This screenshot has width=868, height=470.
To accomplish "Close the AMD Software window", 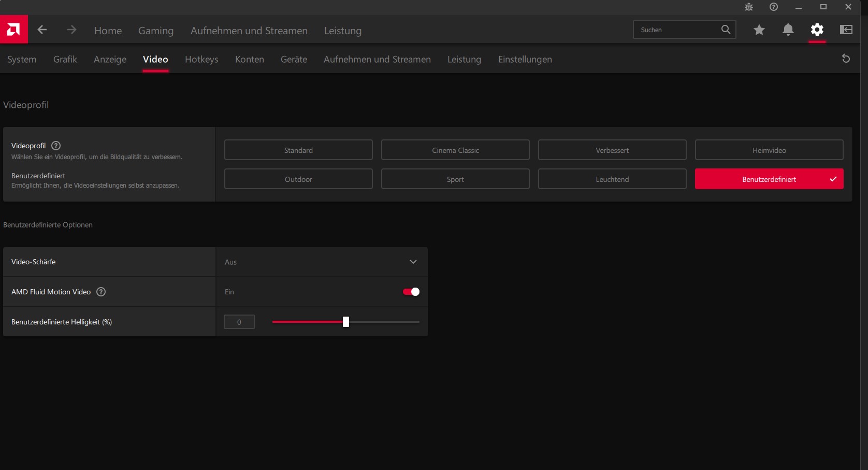I will coord(848,7).
